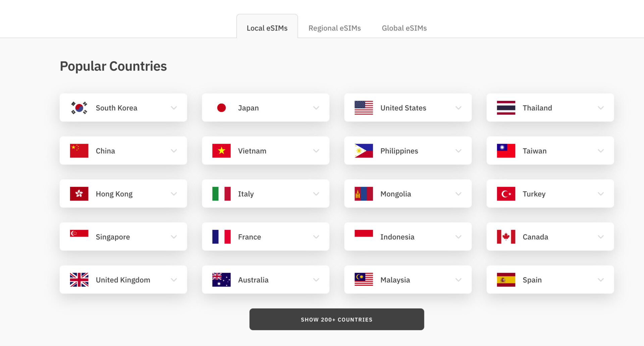Expand the Mongolia chevron arrow

coord(458,194)
